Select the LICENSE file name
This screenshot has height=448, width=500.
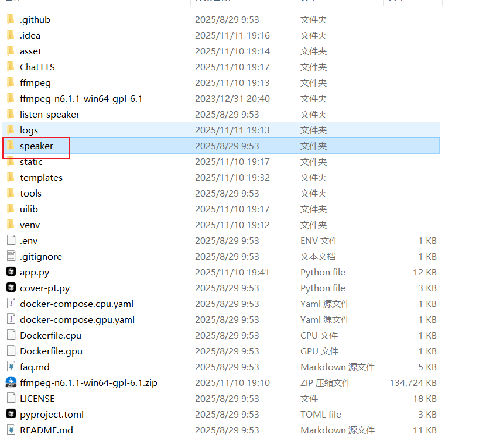pyautogui.click(x=37, y=399)
